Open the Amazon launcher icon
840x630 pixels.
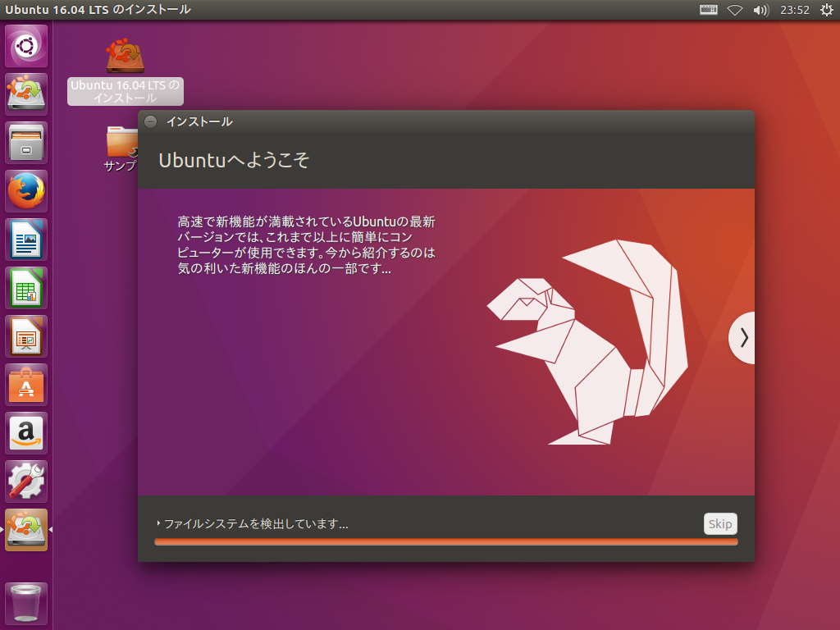[26, 433]
